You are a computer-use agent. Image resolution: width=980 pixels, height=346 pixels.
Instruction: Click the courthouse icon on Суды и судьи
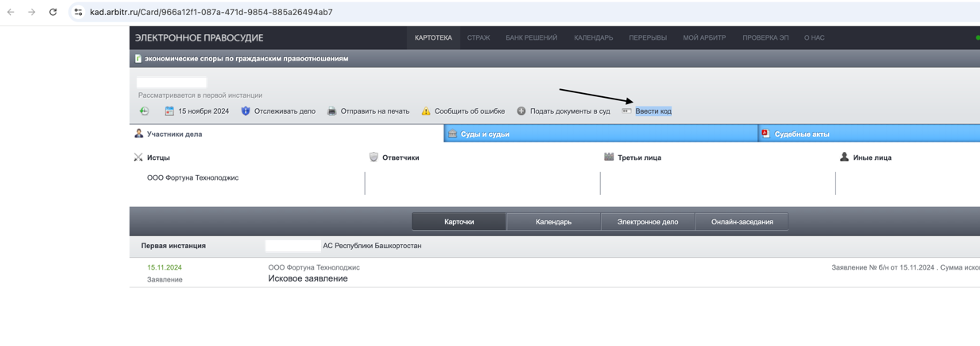(x=452, y=134)
